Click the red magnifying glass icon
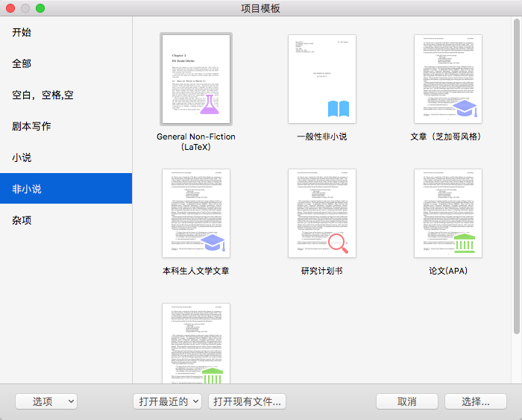 pos(338,243)
